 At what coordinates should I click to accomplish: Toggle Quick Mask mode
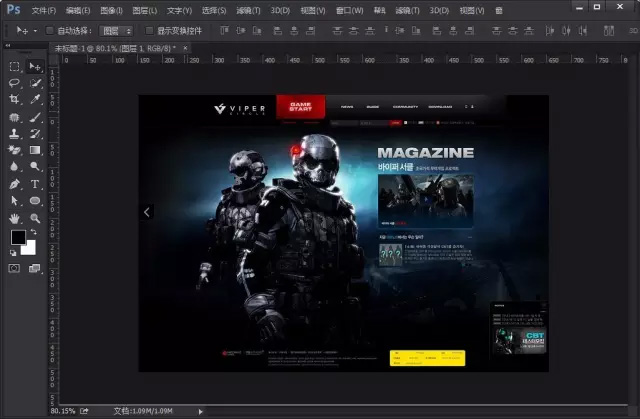[x=14, y=268]
